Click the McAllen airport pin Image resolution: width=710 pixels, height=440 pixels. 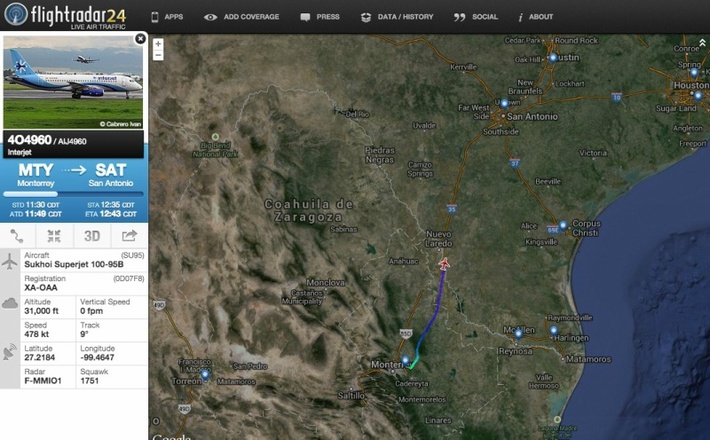pos(518,334)
